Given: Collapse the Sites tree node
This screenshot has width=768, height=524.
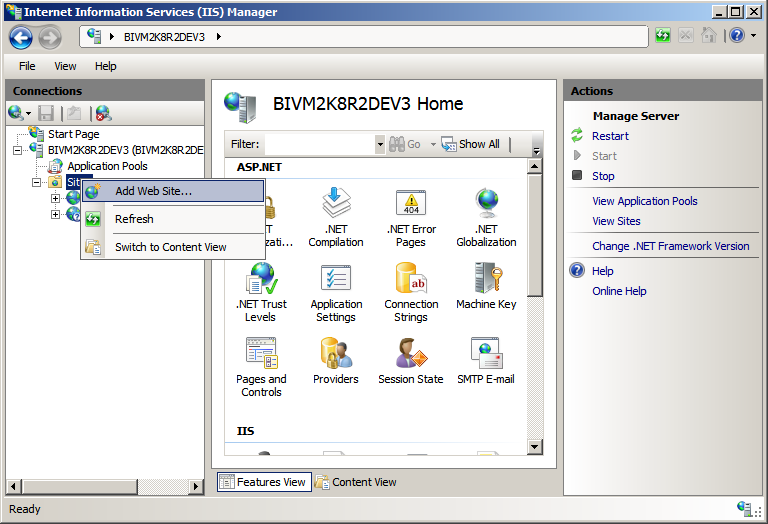Looking at the screenshot, I should coord(37,182).
